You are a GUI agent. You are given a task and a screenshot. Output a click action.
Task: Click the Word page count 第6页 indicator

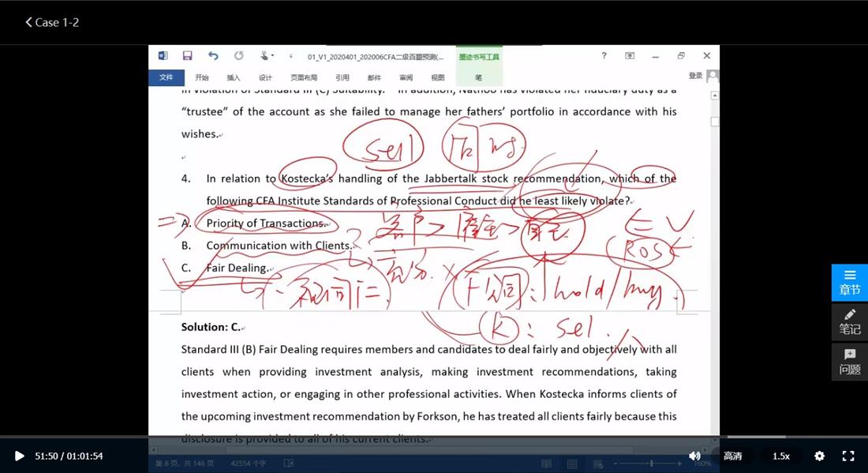tap(185, 463)
